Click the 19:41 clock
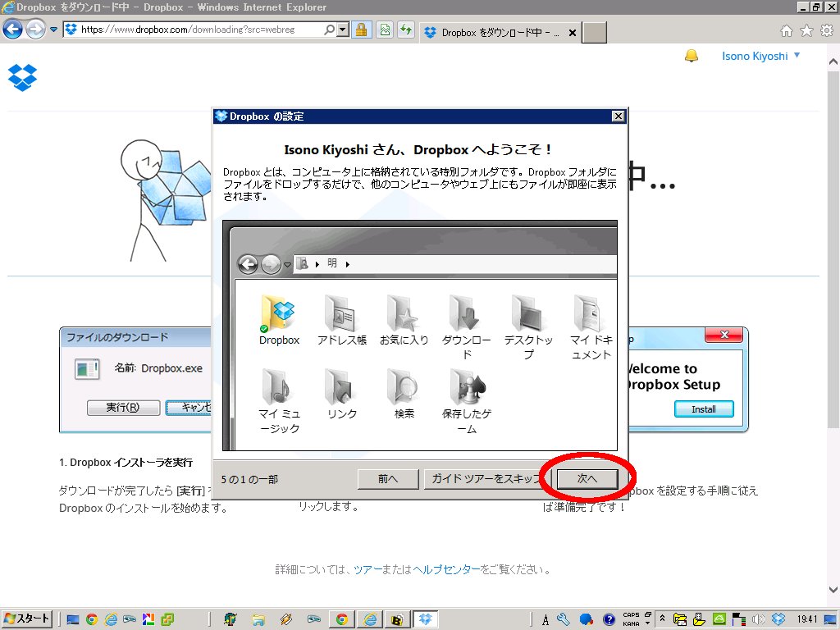Viewport: 840px width, 630px height. point(807,619)
